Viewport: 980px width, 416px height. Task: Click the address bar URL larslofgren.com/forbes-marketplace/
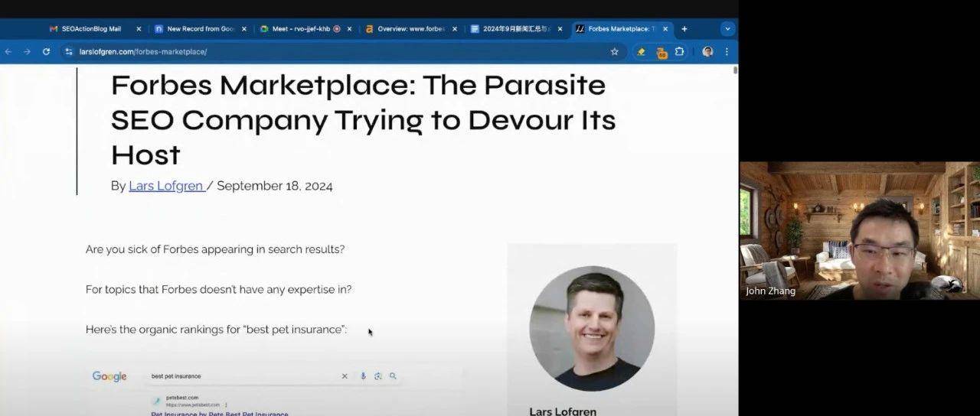tap(143, 51)
